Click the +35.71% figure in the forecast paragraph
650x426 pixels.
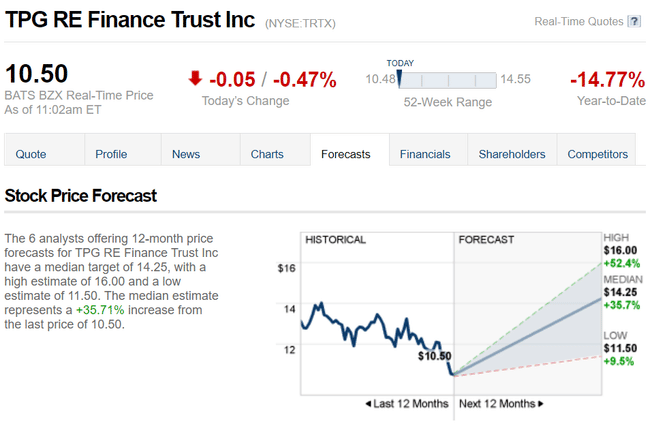coord(99,310)
